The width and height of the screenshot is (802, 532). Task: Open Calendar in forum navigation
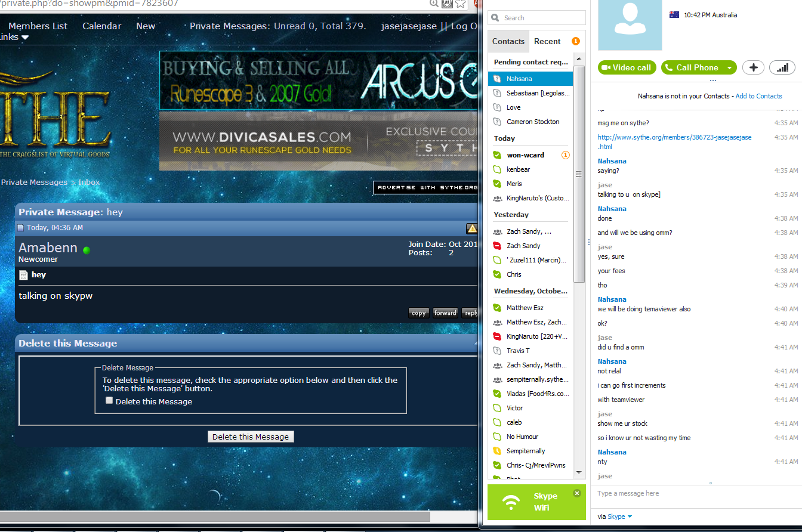pos(101,26)
